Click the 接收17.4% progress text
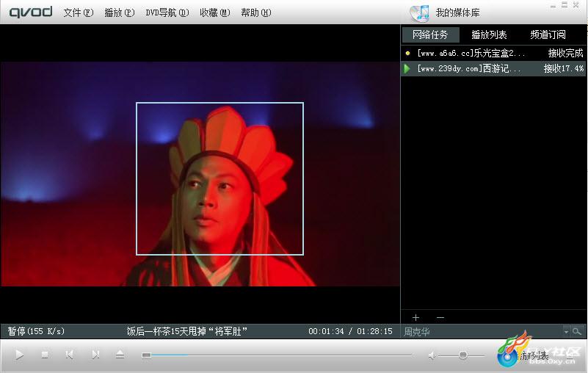This screenshot has width=588, height=373. (564, 69)
